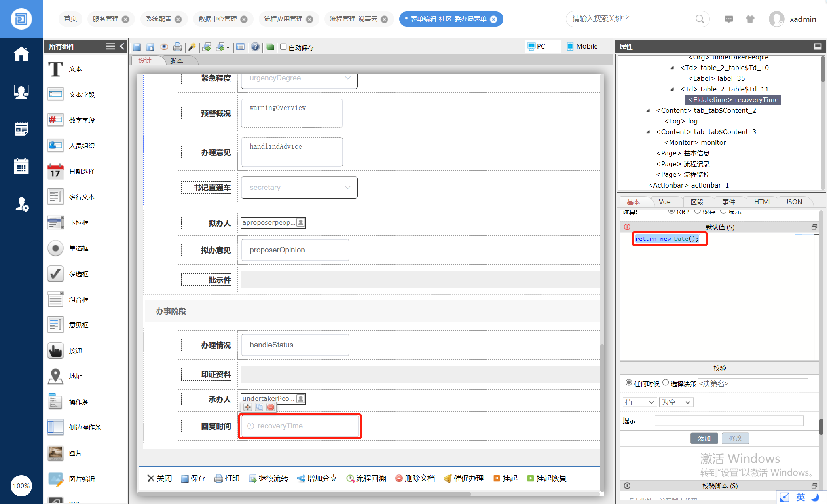This screenshot has width=827, height=504.
Task: Switch to the 脚本 tab
Action: 176,61
